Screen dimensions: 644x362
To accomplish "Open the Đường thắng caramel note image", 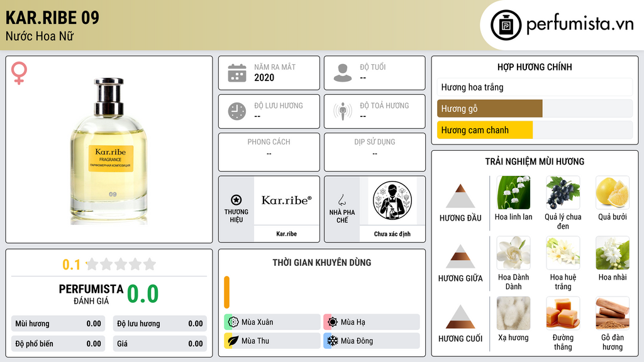I will pos(563,313).
